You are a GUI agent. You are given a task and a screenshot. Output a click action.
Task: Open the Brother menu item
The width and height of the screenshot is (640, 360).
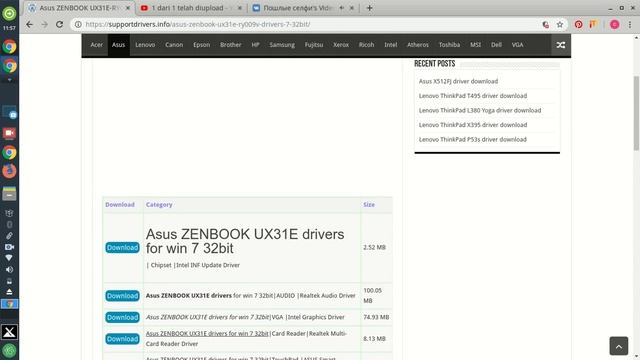click(x=231, y=45)
